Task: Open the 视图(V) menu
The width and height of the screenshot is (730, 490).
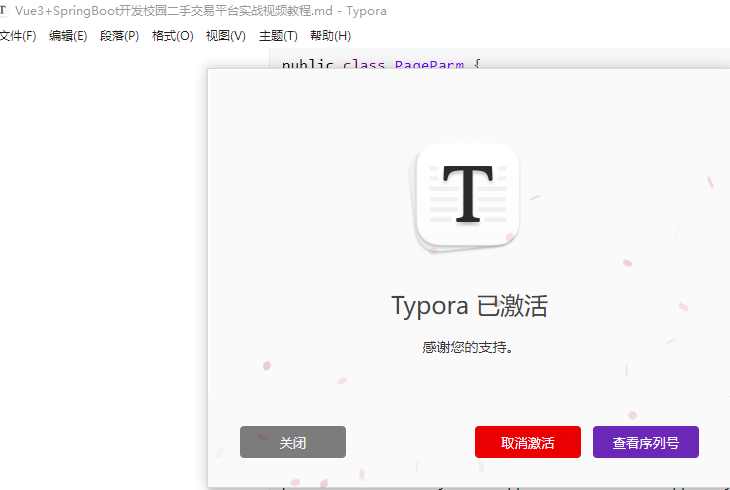Action: coord(226,36)
